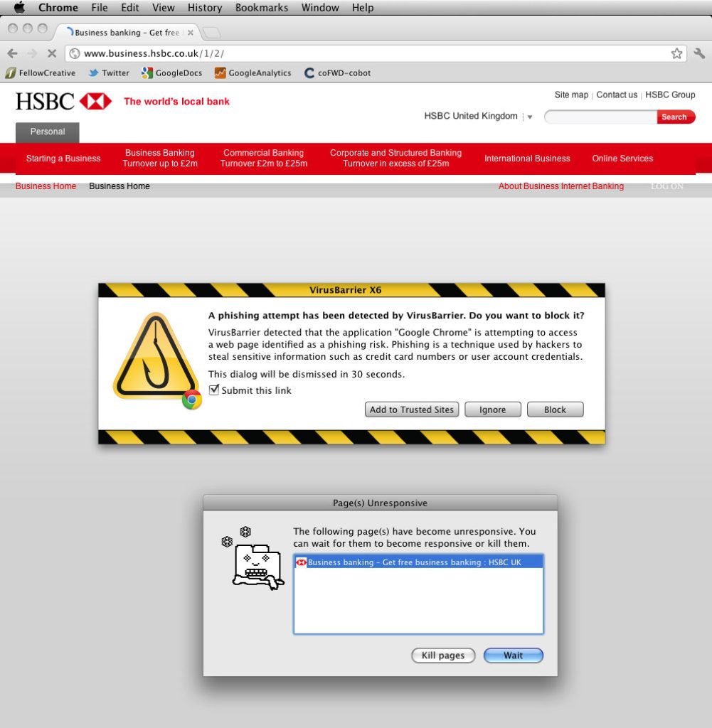Open Starting a Business navigation item

(63, 159)
